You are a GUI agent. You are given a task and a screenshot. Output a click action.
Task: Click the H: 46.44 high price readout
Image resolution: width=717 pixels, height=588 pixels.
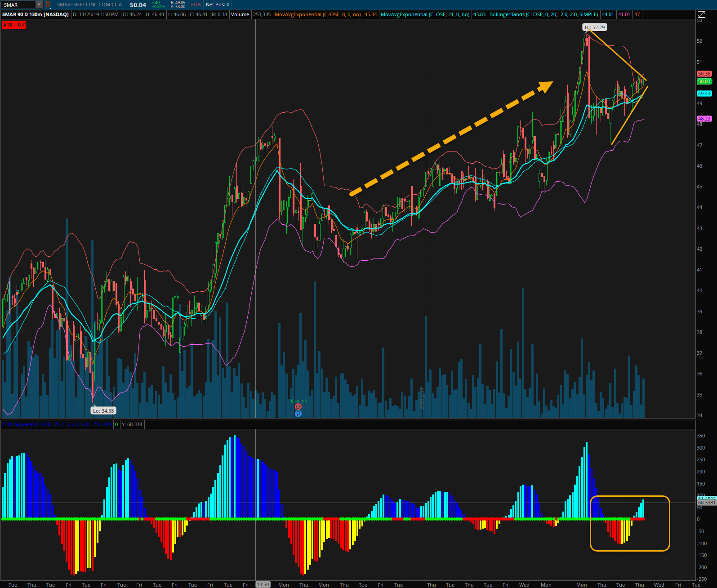155,14
